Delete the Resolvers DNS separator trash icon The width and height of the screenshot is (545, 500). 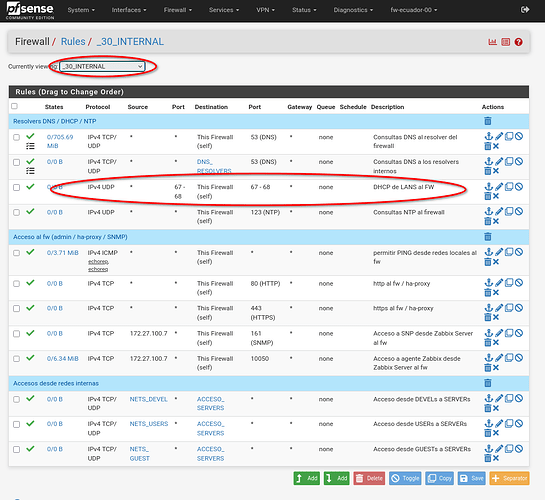click(x=488, y=121)
